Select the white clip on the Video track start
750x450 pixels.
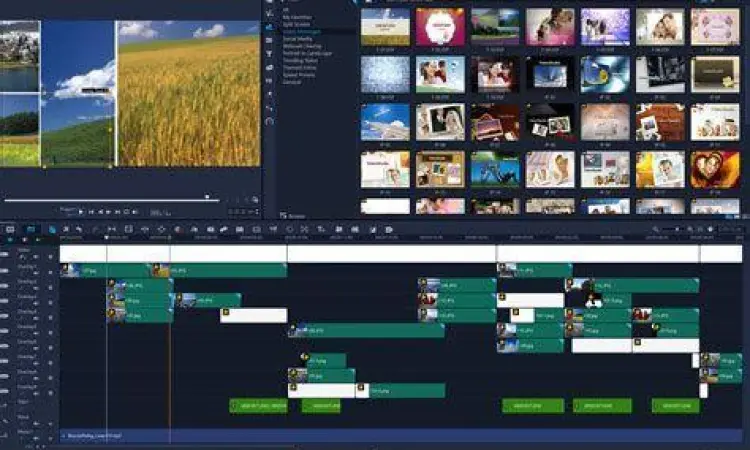(83, 253)
